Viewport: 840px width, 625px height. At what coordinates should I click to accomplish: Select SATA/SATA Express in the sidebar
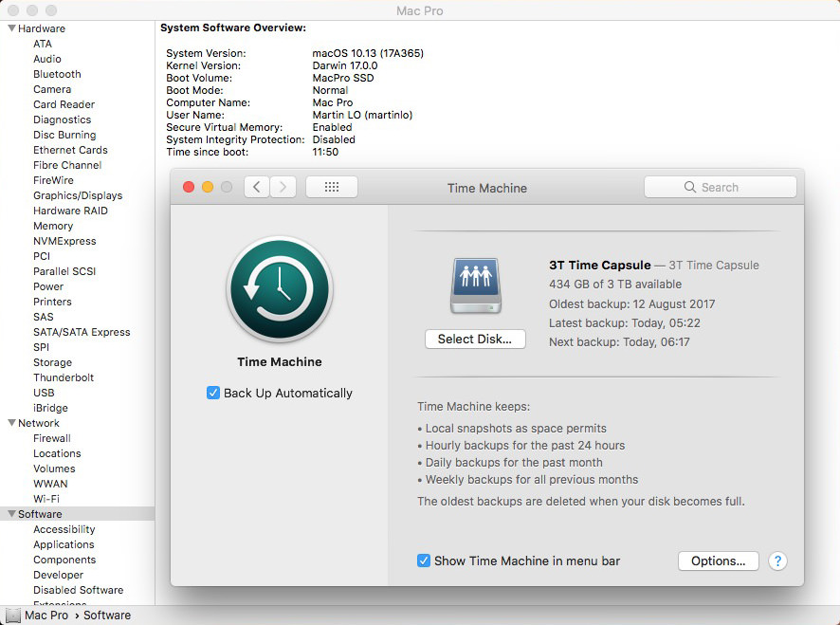coord(82,332)
